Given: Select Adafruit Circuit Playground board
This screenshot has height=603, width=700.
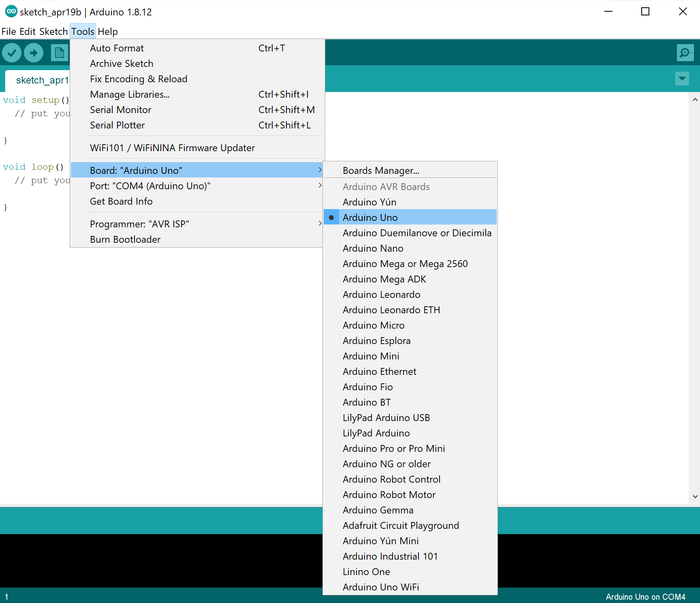Looking at the screenshot, I should pos(410,525).
